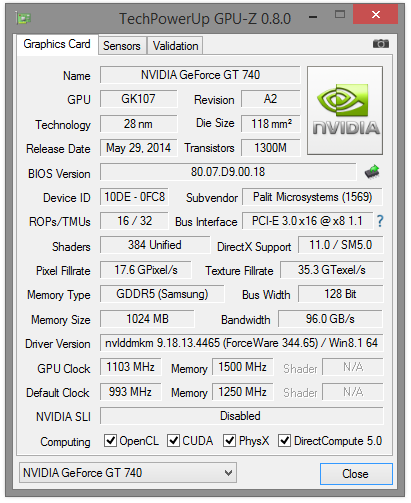The height and width of the screenshot is (503, 411).
Task: Minimize the GPU-Z window
Action: (313, 16)
